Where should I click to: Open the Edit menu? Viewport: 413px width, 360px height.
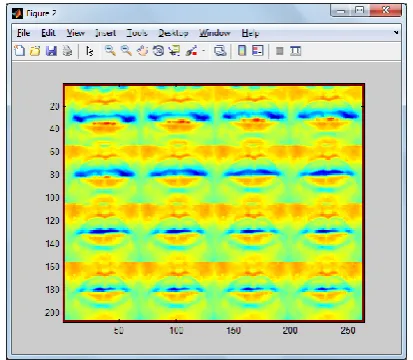coord(48,33)
